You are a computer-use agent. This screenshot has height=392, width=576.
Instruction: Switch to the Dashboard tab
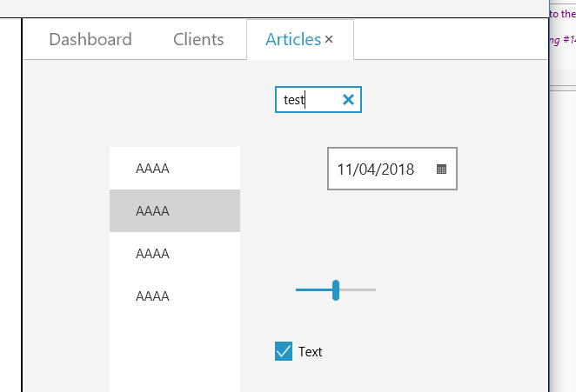point(90,39)
